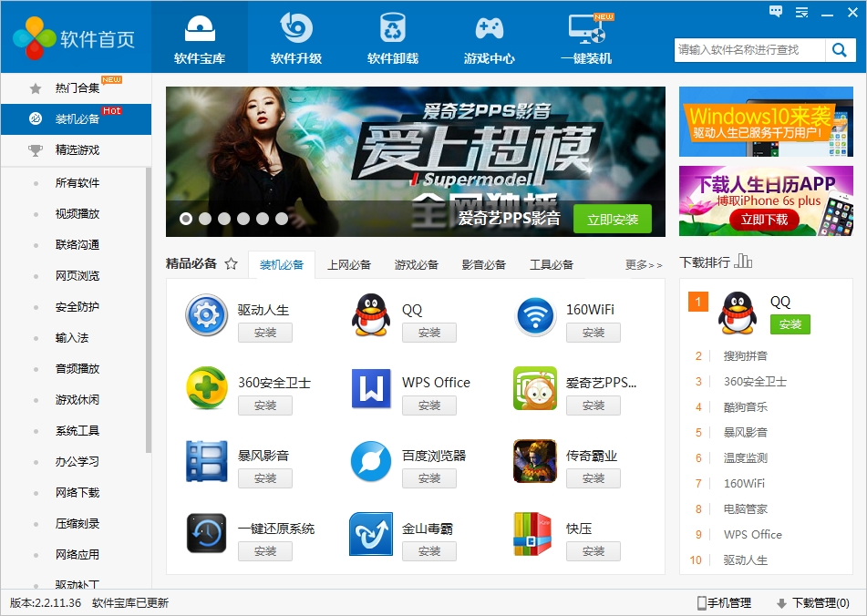Install 驱动人生 with its 安装 button
Image resolution: width=867 pixels, height=616 pixels.
265,333
